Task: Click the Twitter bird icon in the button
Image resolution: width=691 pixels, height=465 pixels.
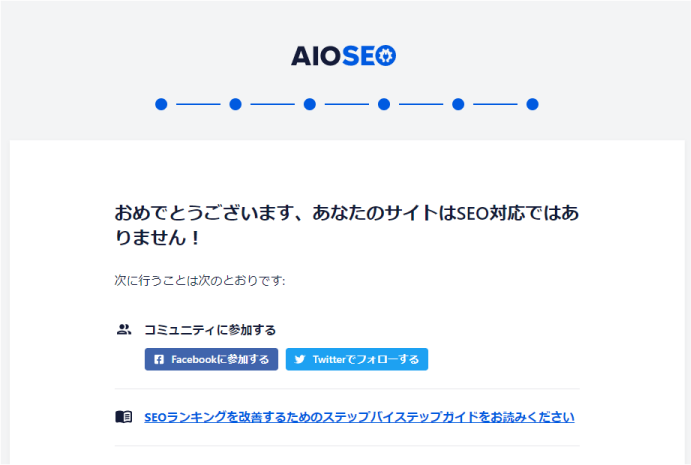Action: [x=300, y=360]
